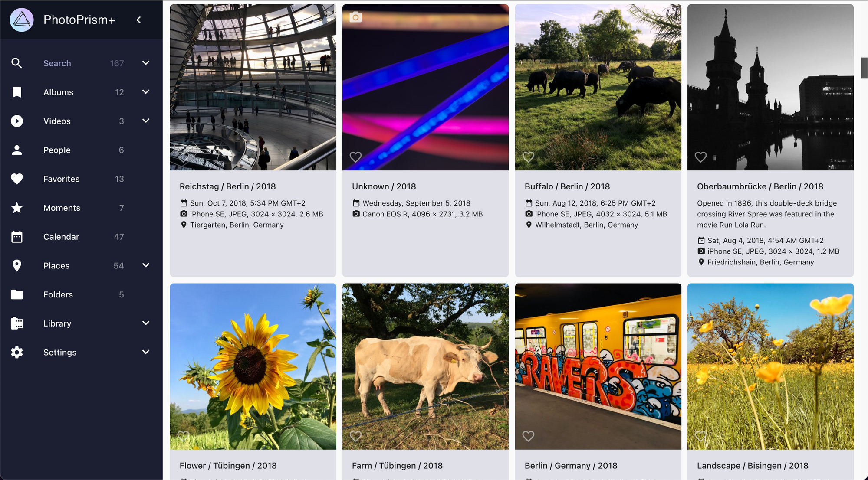
Task: Open Library section
Action: [x=57, y=323]
